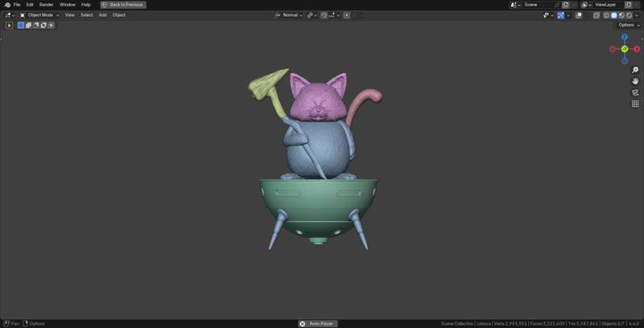The width and height of the screenshot is (644, 328).
Task: Choose Set new selection mode
Action: pos(21,26)
